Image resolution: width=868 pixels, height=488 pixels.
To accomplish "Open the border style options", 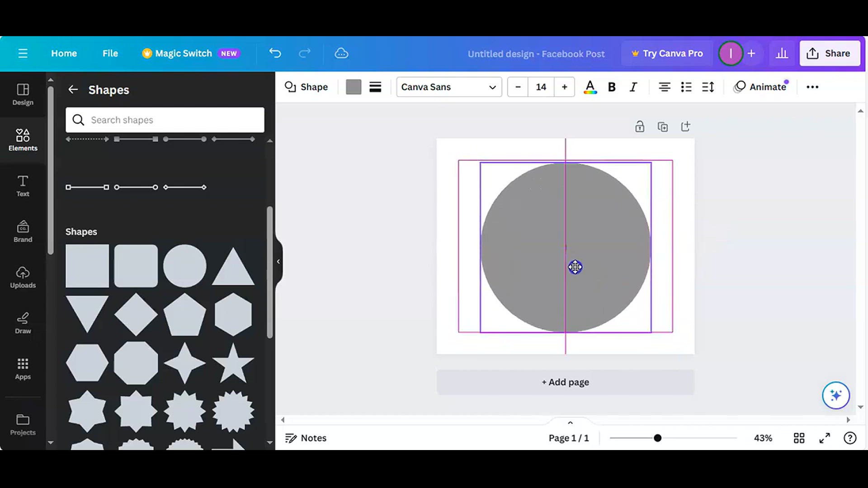I will point(375,87).
